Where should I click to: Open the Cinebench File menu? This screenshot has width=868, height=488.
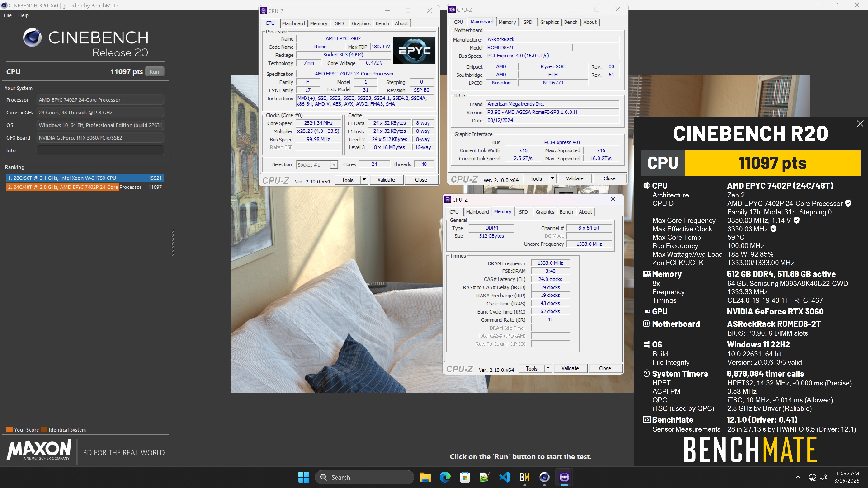pyautogui.click(x=7, y=15)
